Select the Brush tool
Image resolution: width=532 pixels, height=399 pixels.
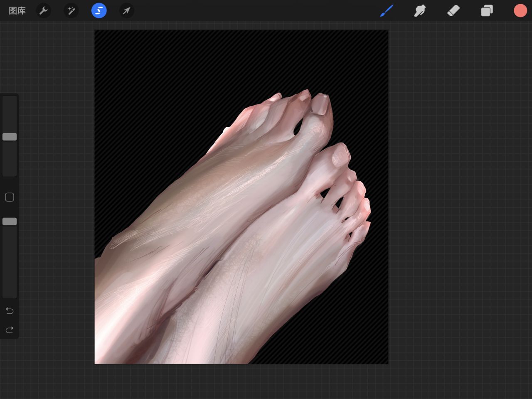387,11
